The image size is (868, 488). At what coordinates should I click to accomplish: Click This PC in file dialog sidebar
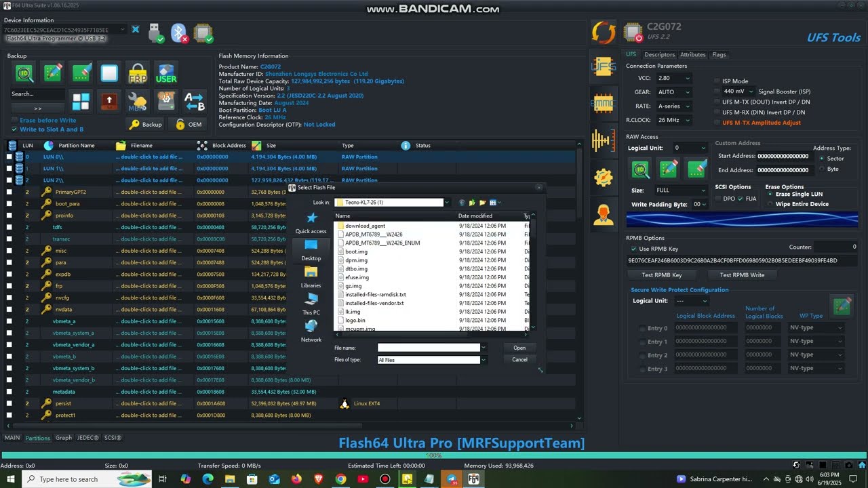(311, 304)
